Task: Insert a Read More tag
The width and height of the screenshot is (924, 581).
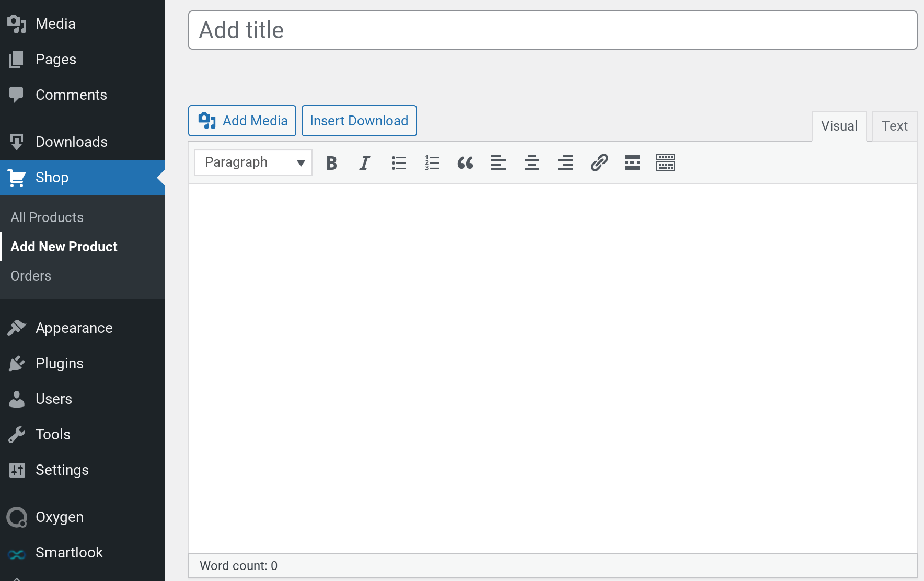Action: click(632, 163)
